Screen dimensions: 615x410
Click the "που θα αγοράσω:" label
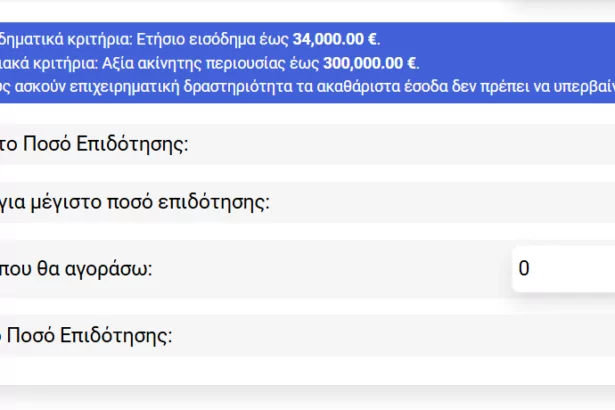[x=77, y=268]
